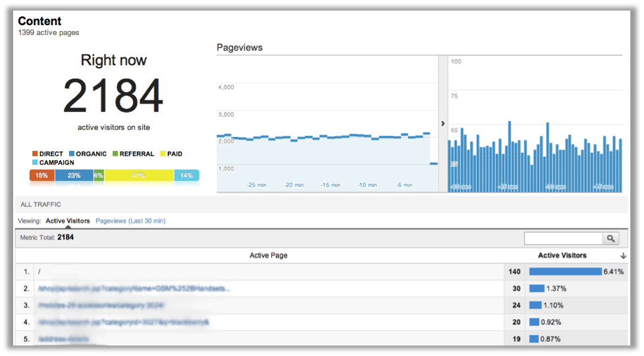Open the fifth active page link
Viewport: 644px width, 356px height.
click(63, 339)
